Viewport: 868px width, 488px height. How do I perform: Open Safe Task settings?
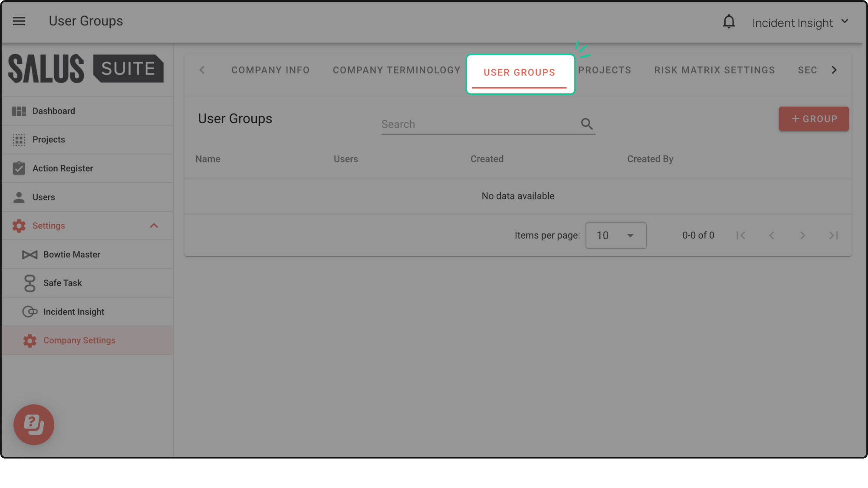[62, 283]
